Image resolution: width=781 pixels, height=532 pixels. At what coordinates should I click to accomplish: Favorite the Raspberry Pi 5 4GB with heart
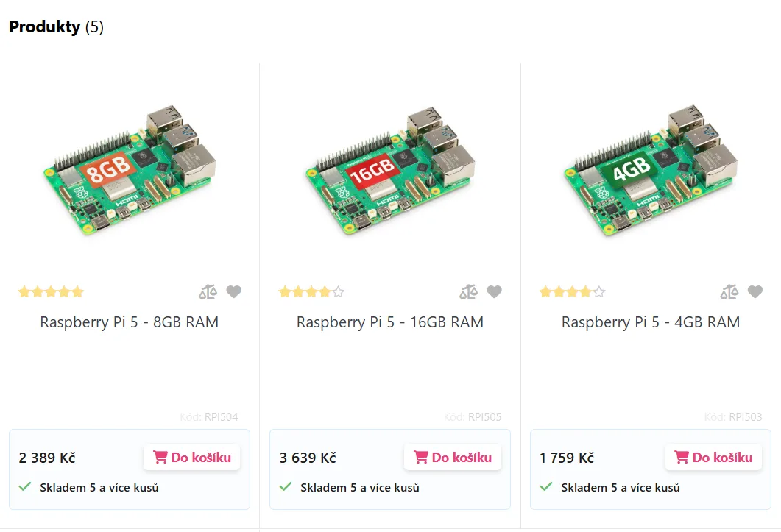(x=755, y=292)
